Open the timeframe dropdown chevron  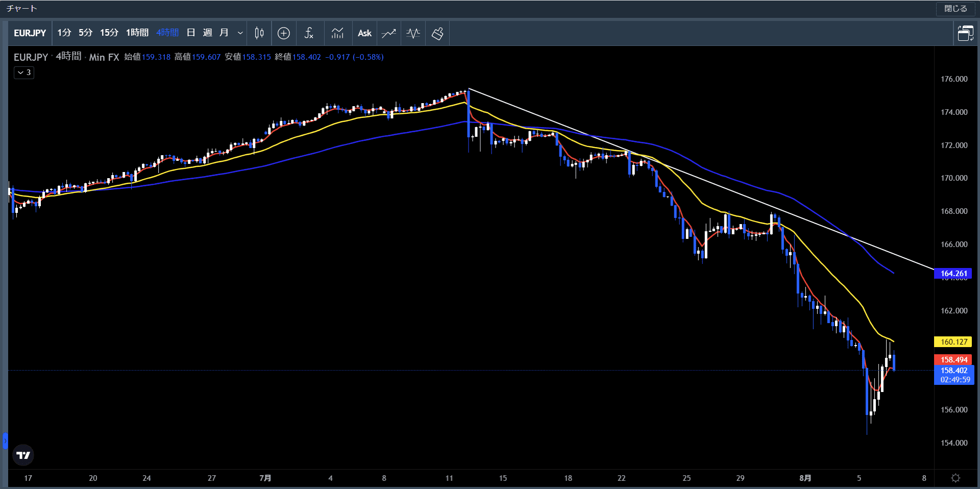pos(240,33)
